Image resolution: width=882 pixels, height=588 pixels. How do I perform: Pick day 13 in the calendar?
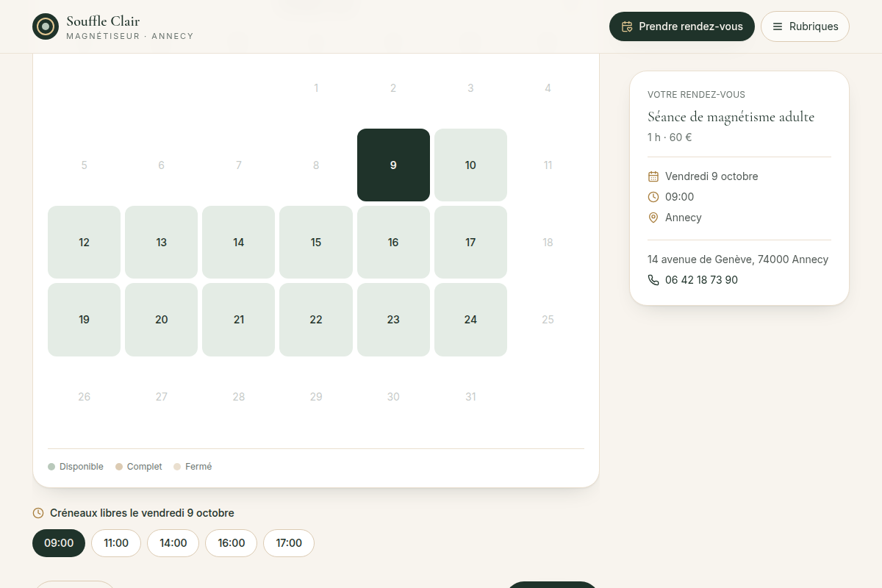click(162, 243)
